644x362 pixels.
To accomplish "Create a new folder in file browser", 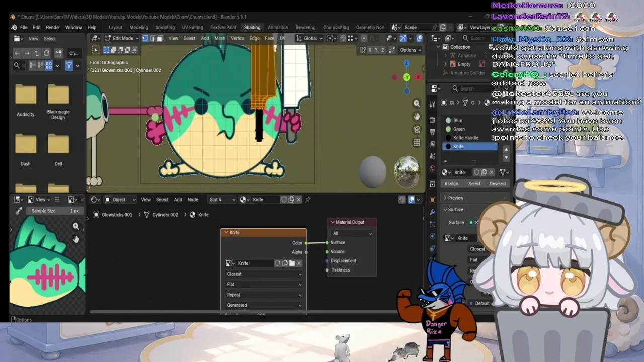I will pyautogui.click(x=58, y=53).
